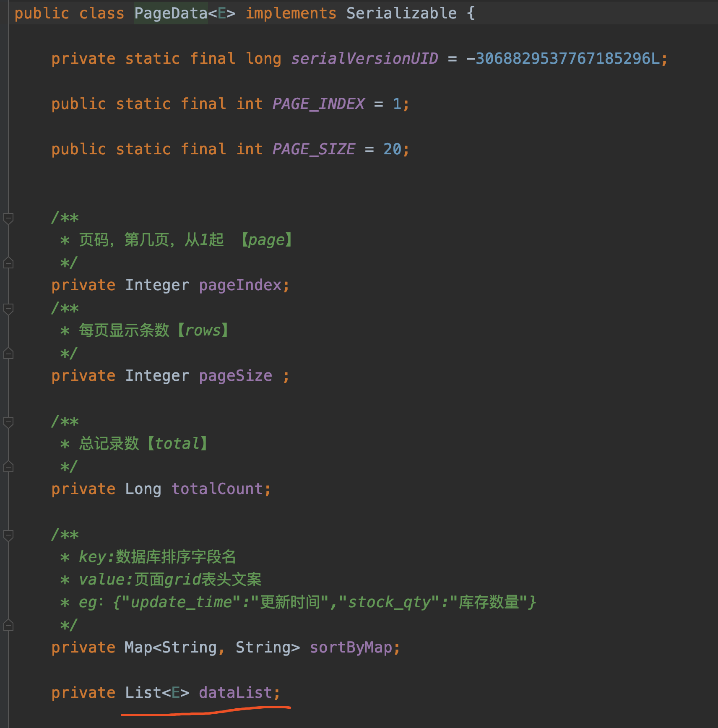Click the Long type before totalCount

tap(143, 489)
